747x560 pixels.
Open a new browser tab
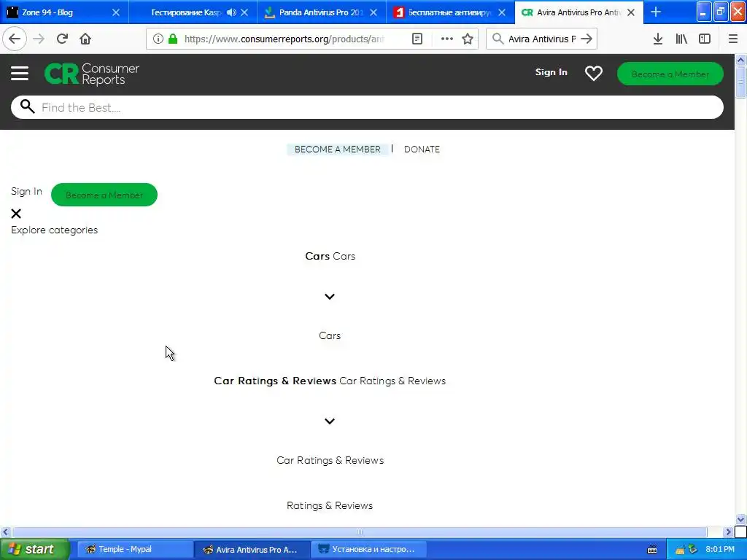[656, 12]
